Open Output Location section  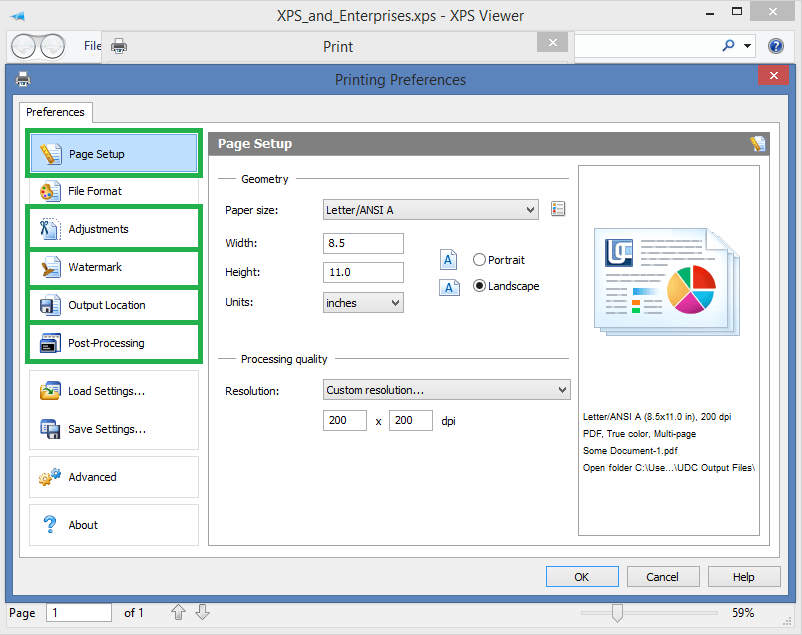point(114,305)
